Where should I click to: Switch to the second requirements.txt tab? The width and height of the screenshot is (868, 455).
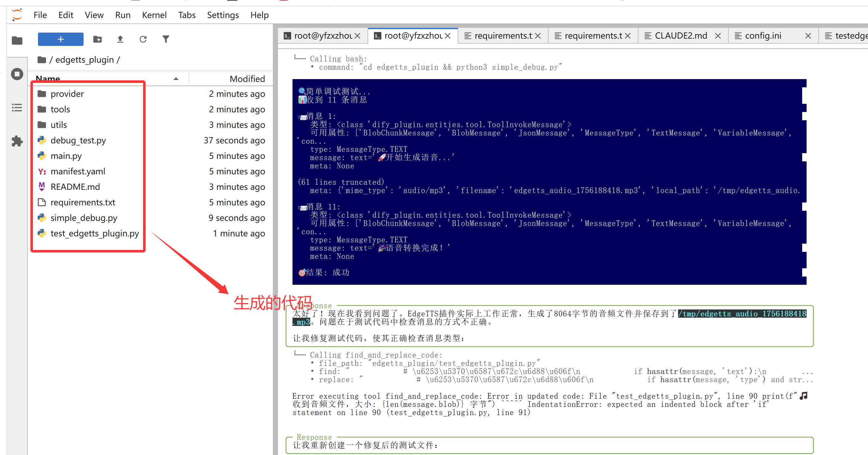593,36
